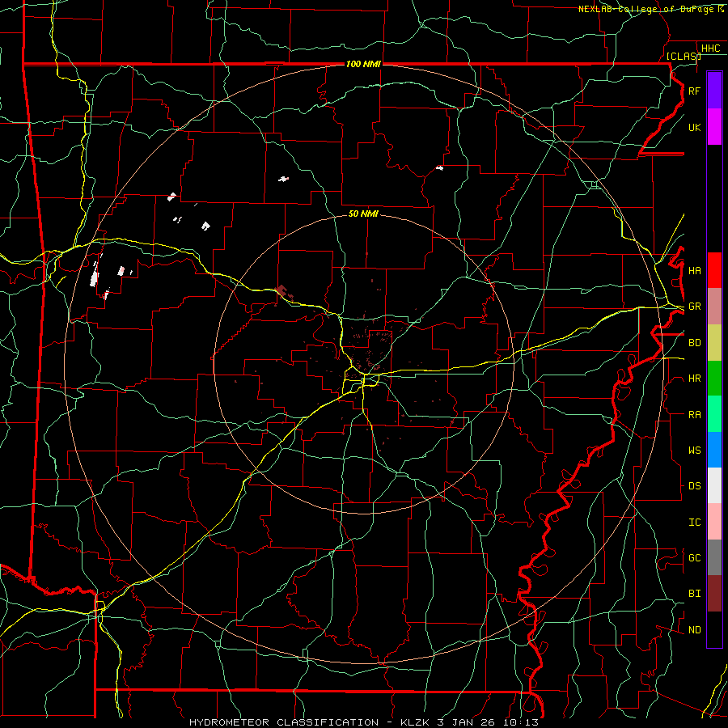Click the 50 NMI range ring label
The image size is (728, 728).
tap(363, 214)
